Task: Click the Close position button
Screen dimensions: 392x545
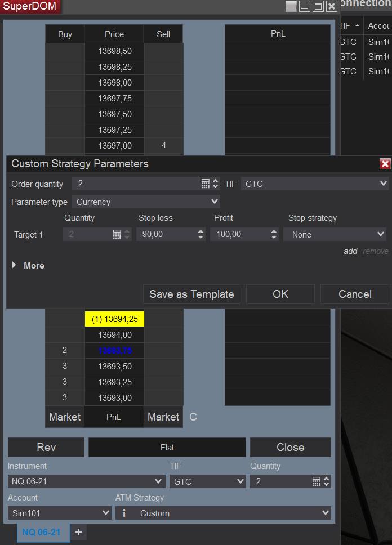Action: 291,448
